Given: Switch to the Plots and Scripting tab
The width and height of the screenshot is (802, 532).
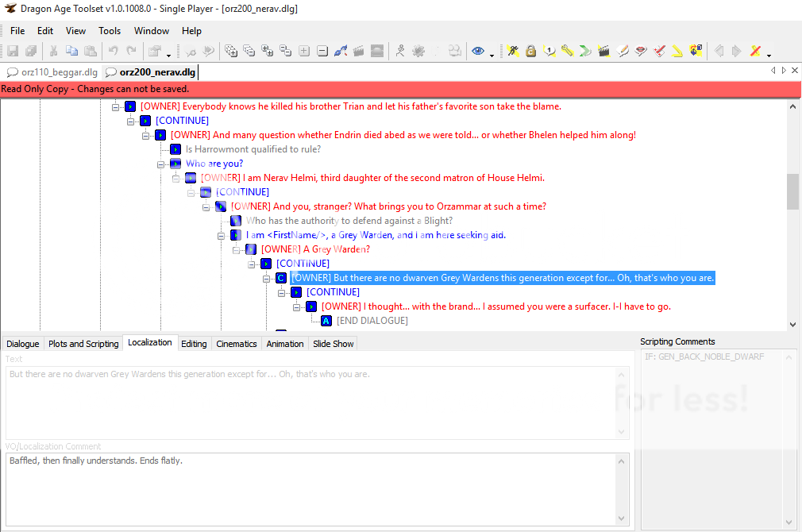Looking at the screenshot, I should 83,344.
